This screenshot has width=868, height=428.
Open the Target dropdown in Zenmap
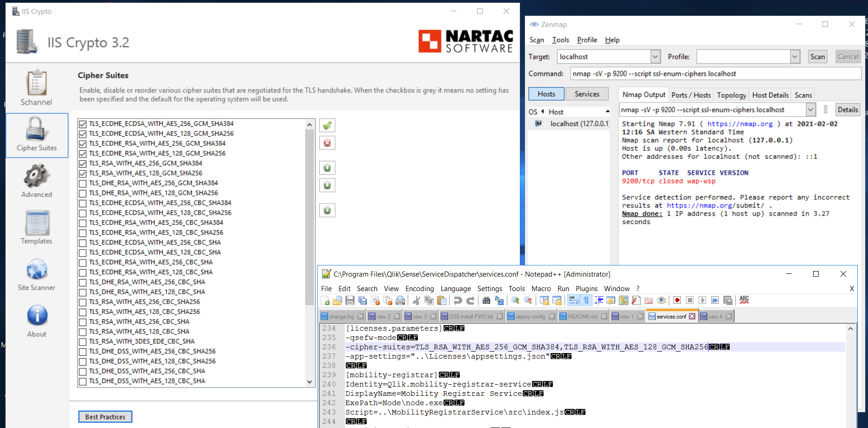[655, 56]
